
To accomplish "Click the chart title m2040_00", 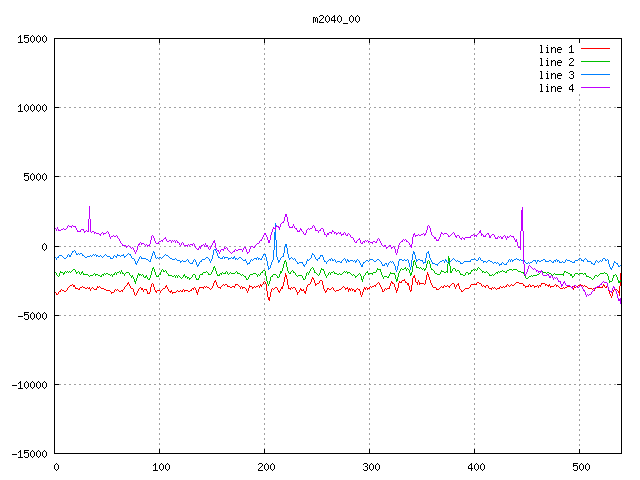I will tap(336, 19).
